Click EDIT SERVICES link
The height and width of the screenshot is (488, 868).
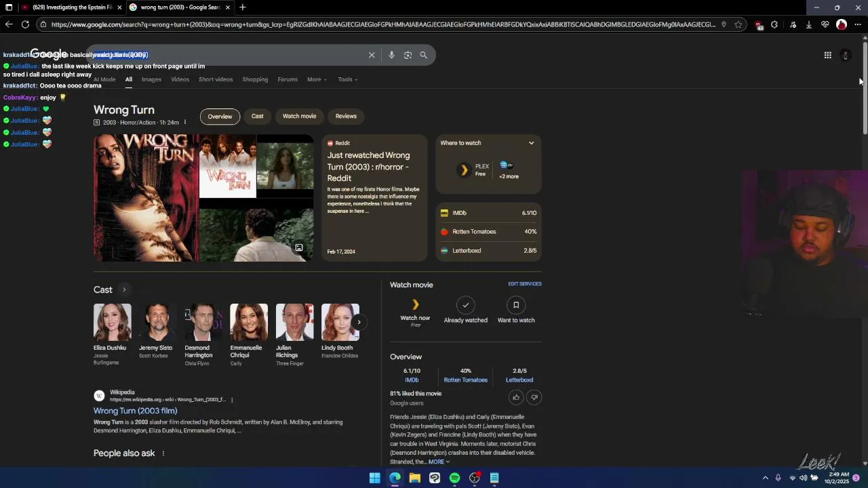525,284
